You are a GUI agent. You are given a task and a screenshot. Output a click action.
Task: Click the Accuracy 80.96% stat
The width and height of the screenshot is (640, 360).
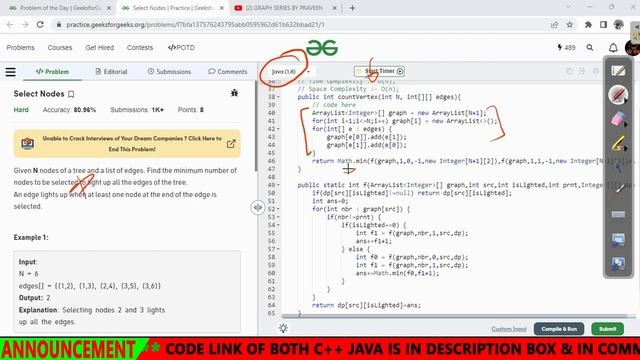(69, 110)
